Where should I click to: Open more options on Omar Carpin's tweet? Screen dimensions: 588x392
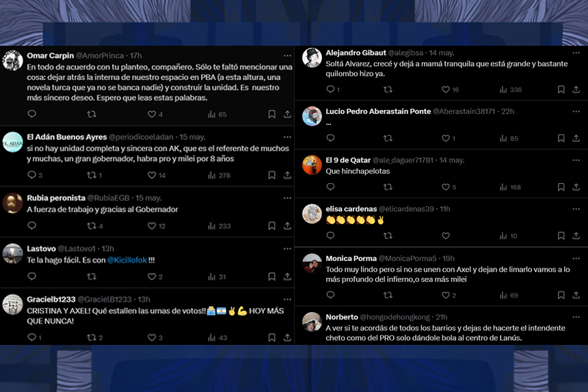[287, 55]
